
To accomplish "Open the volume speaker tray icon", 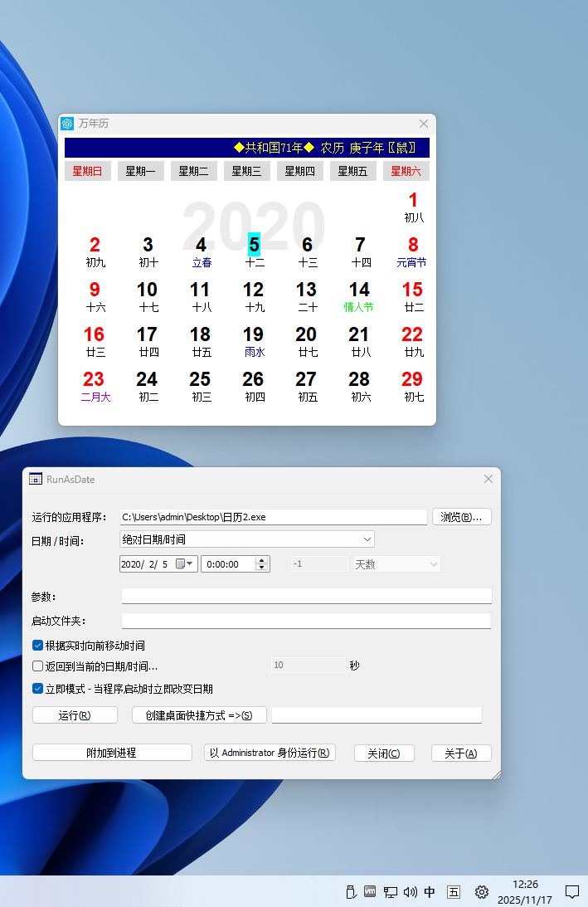I will point(410,892).
